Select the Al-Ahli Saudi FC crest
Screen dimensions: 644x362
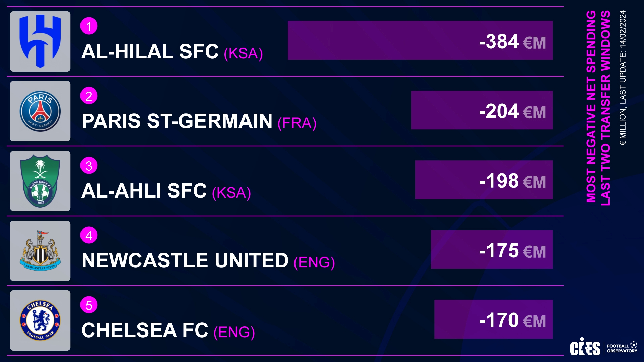[x=40, y=181]
